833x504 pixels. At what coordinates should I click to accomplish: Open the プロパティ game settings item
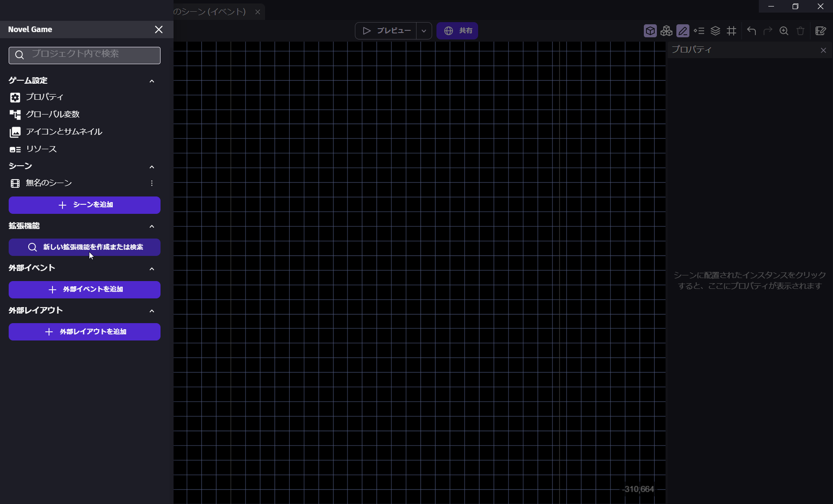(44, 97)
